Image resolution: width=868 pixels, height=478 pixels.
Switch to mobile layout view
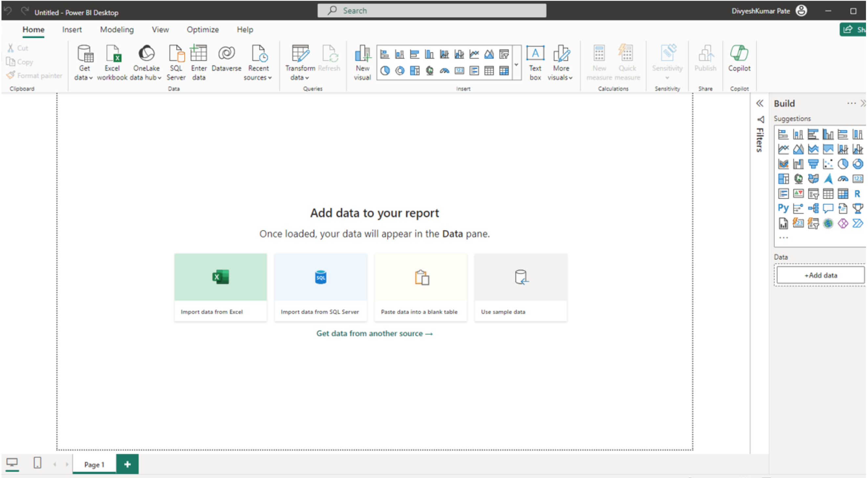pos(37,463)
